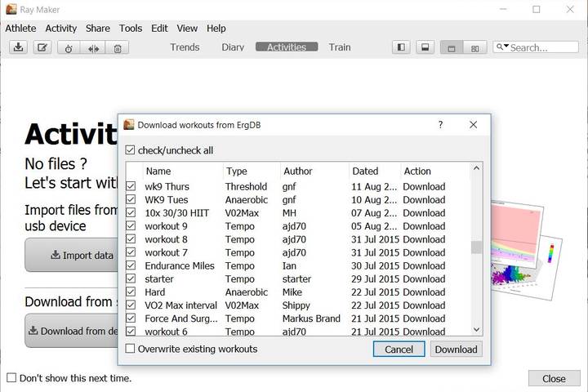Click Download action for wk9 Thurs row
The width and height of the screenshot is (588, 392).
(x=424, y=186)
